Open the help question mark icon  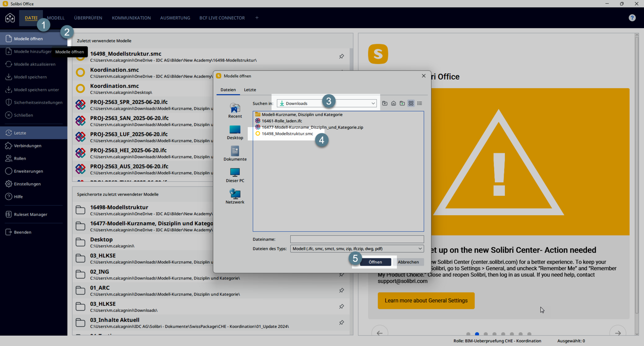632,18
